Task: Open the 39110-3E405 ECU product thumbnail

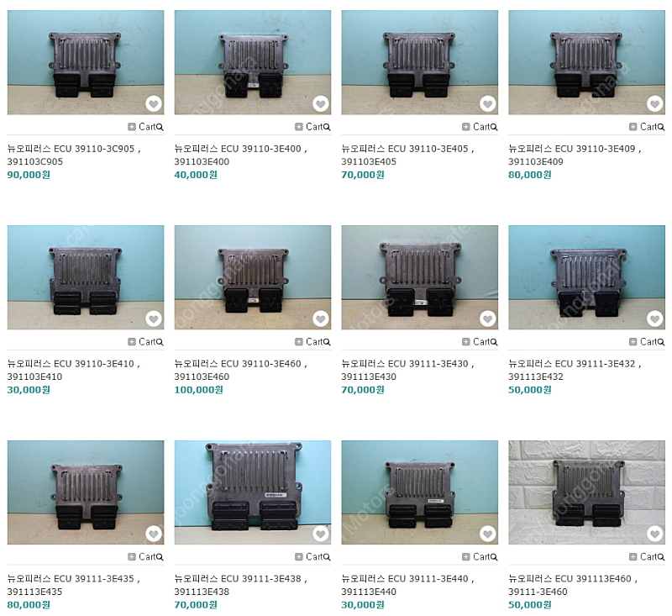Action: click(x=419, y=62)
